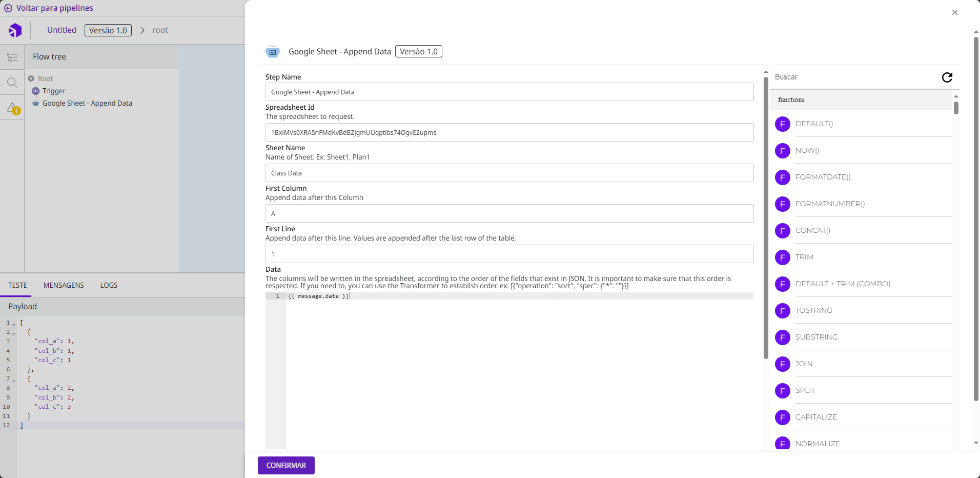Click the F icon next to CONCAT()
Image resolution: width=980 pixels, height=478 pixels.
tap(782, 231)
